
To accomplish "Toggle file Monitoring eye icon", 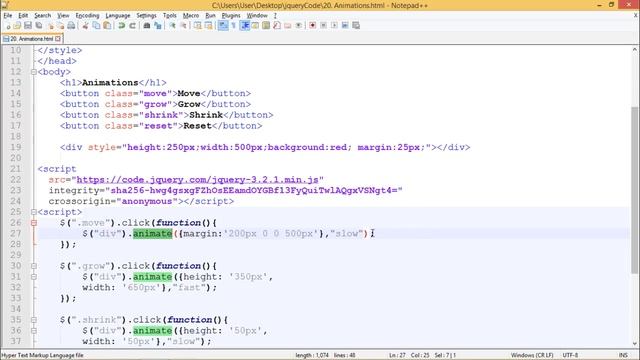I will click(x=299, y=26).
